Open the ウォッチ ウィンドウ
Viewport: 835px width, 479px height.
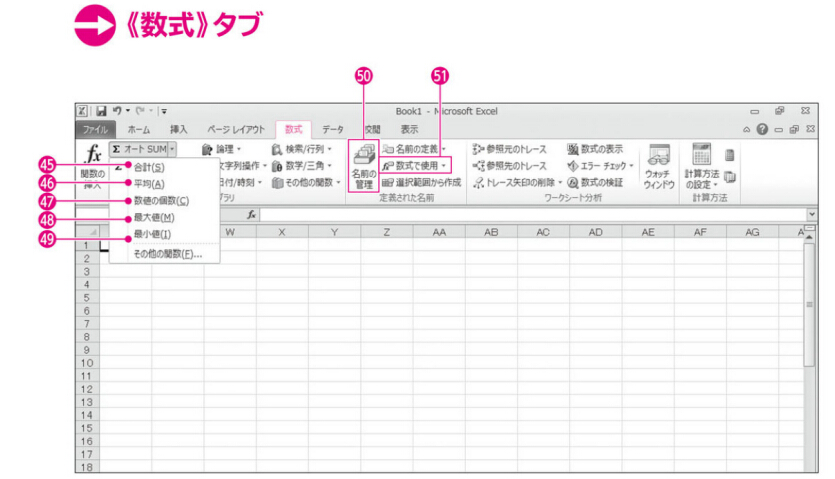pos(659,166)
